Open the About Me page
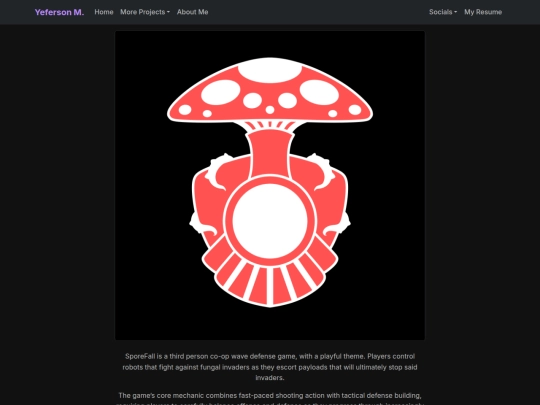 tap(193, 12)
